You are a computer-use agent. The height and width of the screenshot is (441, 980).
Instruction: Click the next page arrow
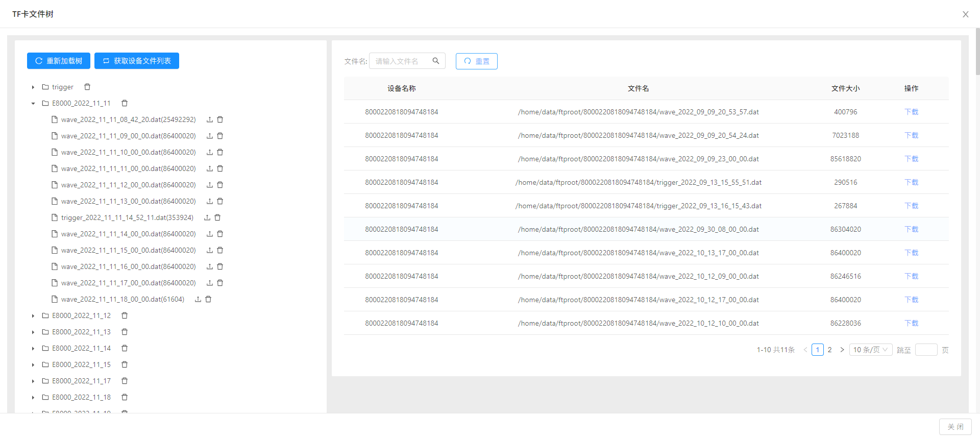(842, 350)
